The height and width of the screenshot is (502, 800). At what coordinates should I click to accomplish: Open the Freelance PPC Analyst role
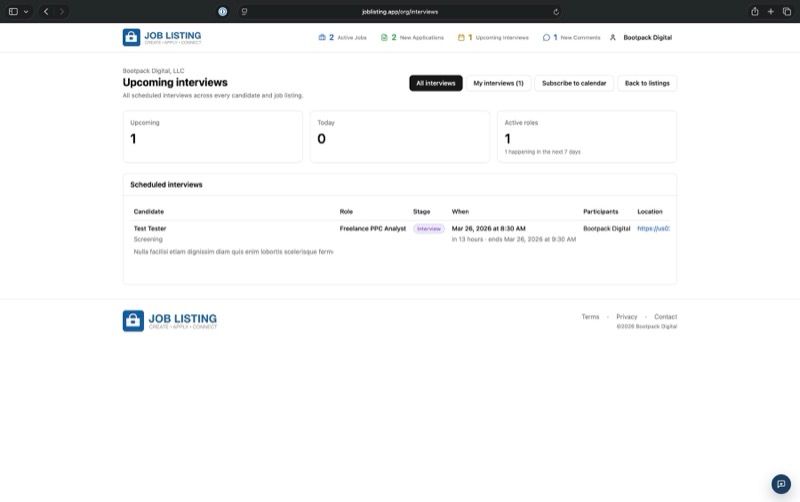coord(372,229)
